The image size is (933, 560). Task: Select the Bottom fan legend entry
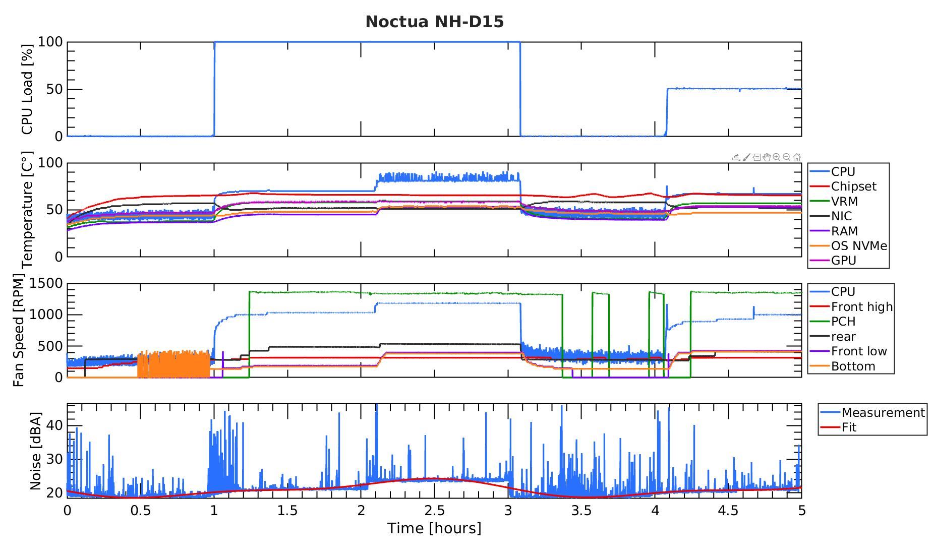[843, 366]
